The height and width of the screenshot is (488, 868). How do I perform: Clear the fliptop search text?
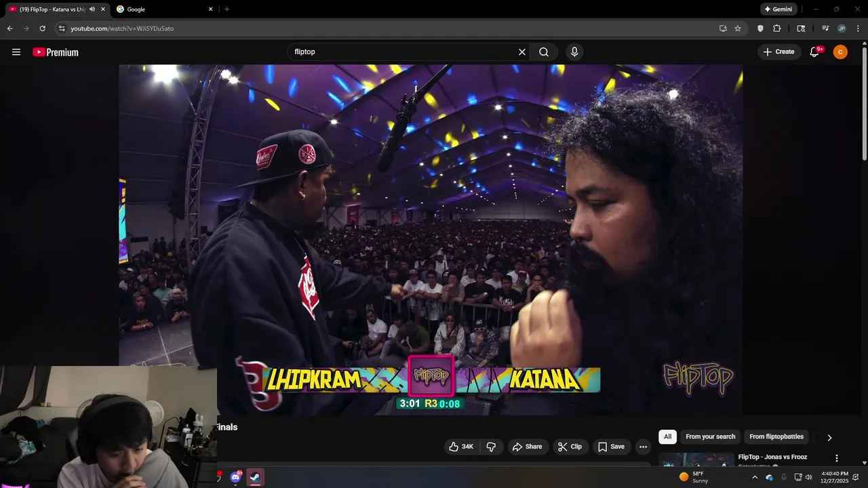[522, 52]
